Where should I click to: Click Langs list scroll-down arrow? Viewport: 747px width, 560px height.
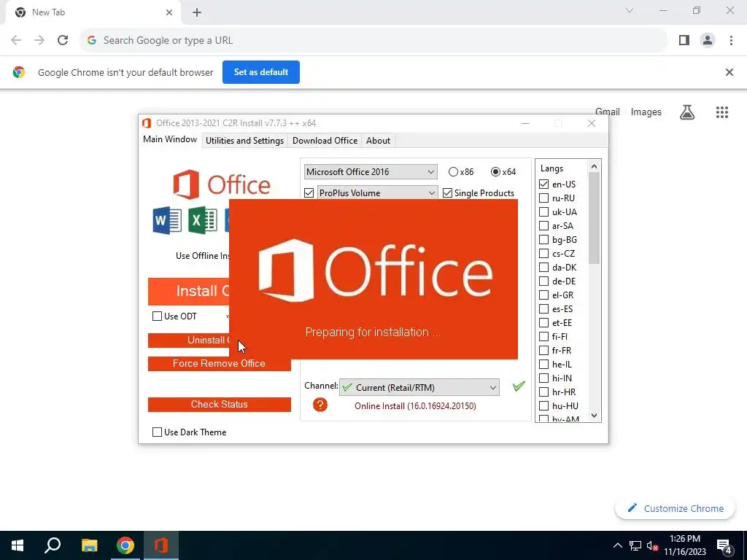pyautogui.click(x=594, y=415)
